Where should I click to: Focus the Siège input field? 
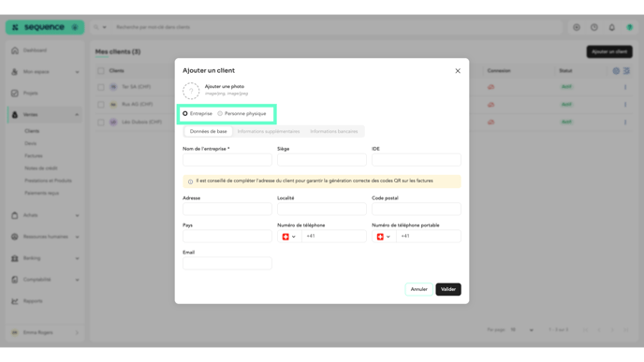(x=322, y=160)
